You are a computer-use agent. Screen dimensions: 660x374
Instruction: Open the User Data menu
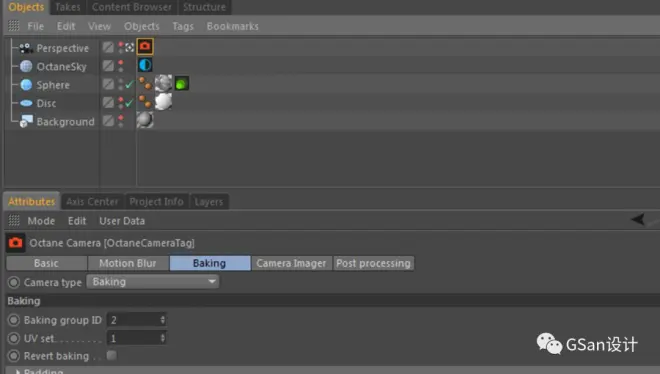[122, 221]
